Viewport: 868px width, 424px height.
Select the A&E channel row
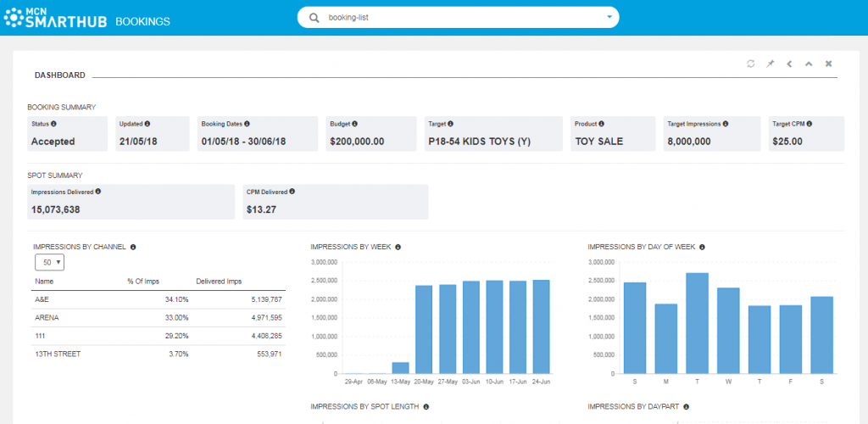pyautogui.click(x=159, y=299)
